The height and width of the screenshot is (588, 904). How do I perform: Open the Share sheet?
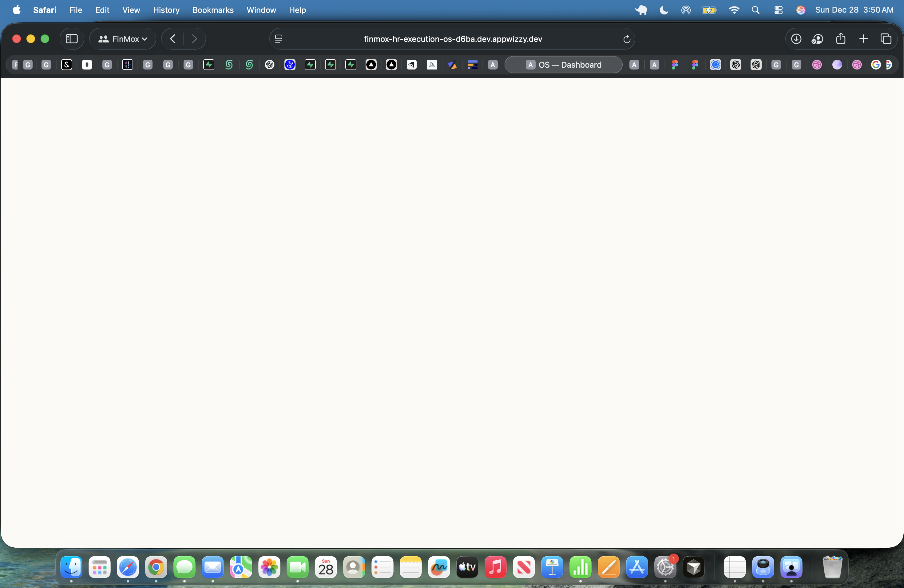pyautogui.click(x=841, y=39)
